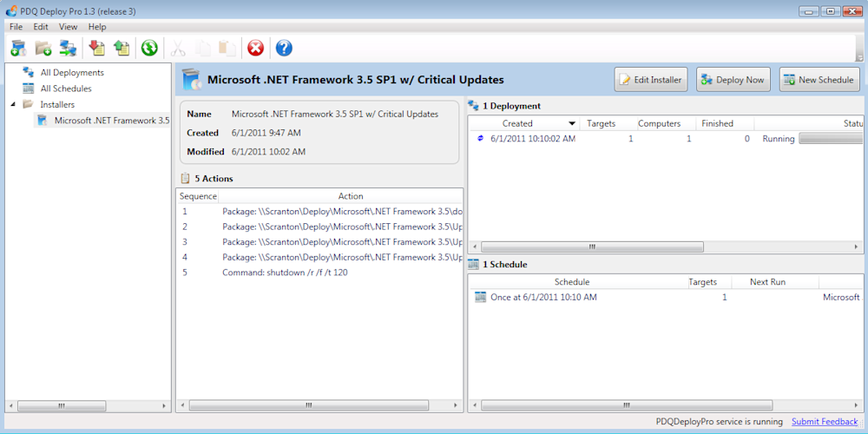Open the Edit menu

(x=41, y=27)
